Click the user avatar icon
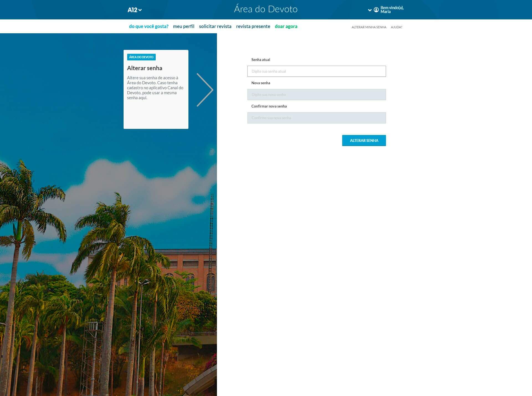 tap(376, 10)
